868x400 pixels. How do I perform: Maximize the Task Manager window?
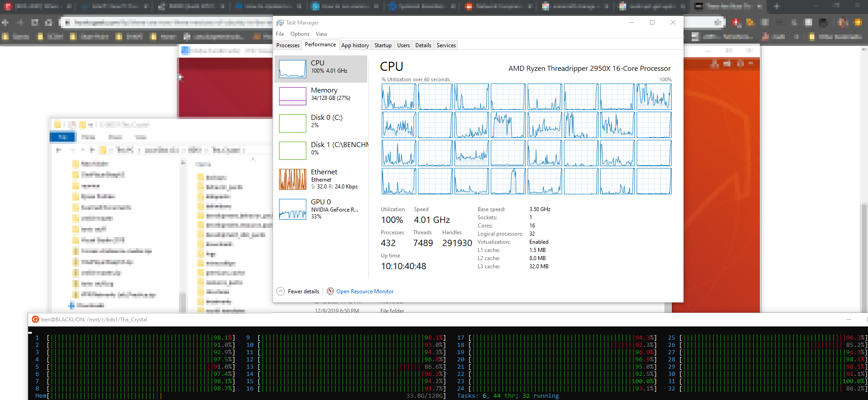652,22
